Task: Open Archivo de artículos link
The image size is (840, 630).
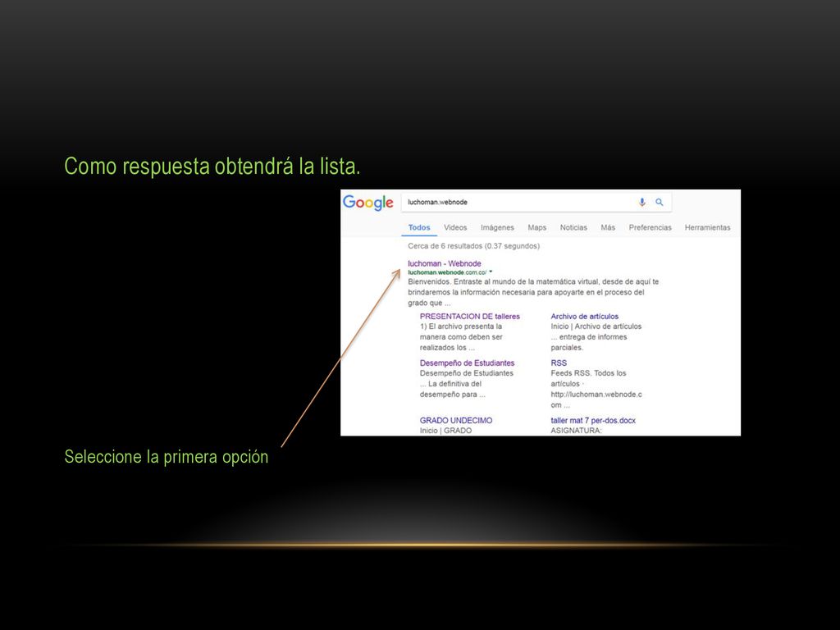Action: [x=584, y=316]
